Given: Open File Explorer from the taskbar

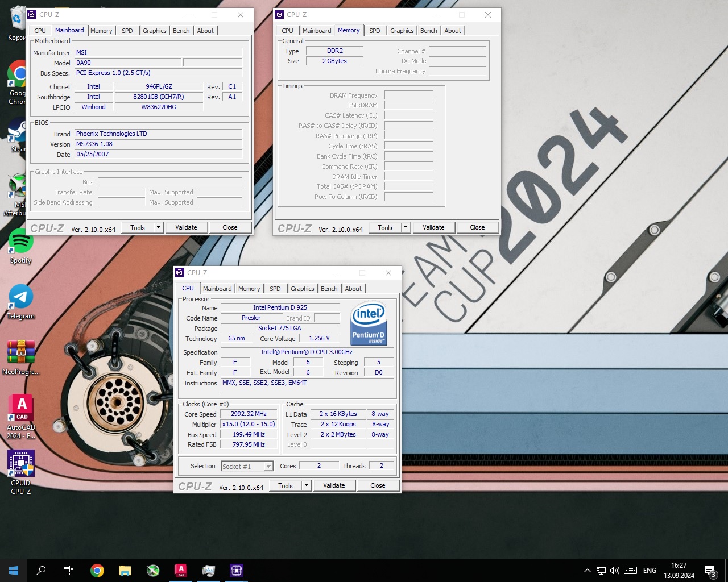Looking at the screenshot, I should tap(125, 571).
